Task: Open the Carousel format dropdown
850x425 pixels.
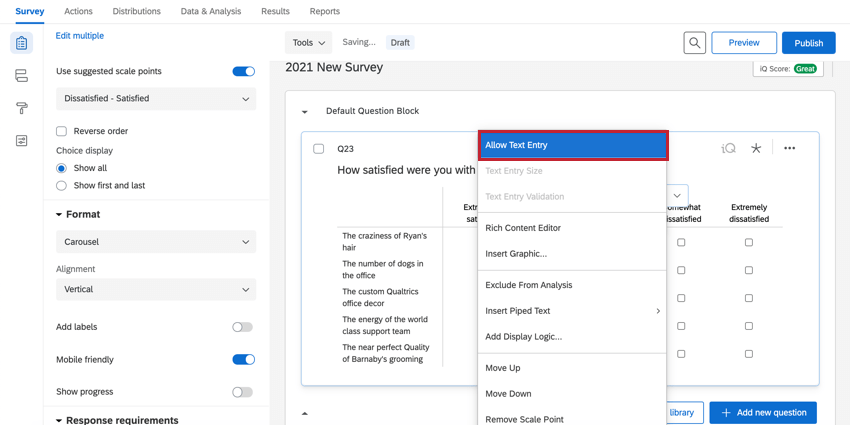Action: [x=156, y=242]
